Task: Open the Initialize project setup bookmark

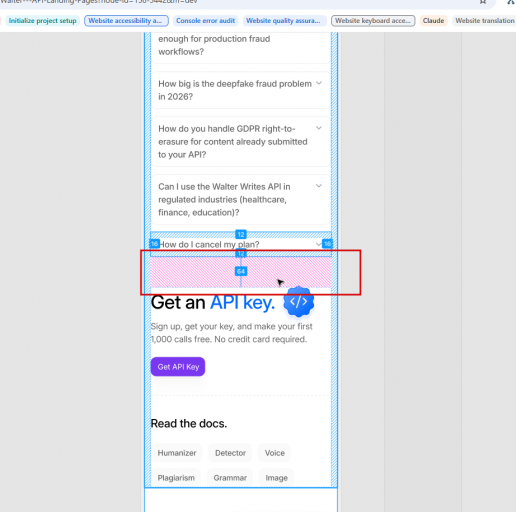Action: click(x=42, y=21)
